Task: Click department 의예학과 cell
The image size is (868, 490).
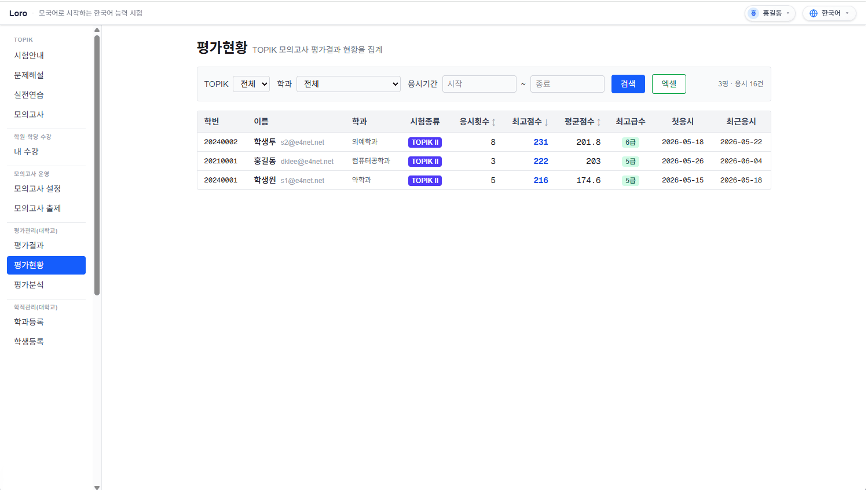Action: 365,142
